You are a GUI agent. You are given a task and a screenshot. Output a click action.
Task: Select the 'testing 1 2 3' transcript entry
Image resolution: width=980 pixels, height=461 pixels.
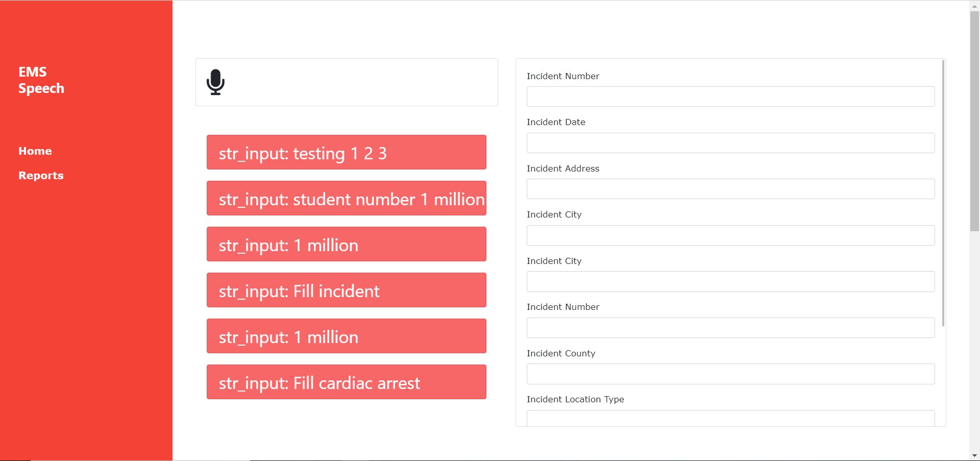click(x=347, y=152)
